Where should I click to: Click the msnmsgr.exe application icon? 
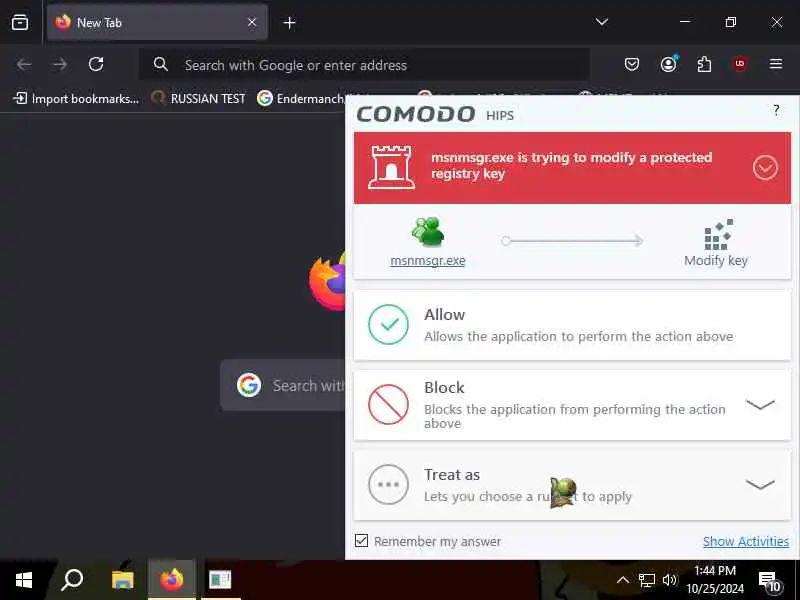(428, 232)
